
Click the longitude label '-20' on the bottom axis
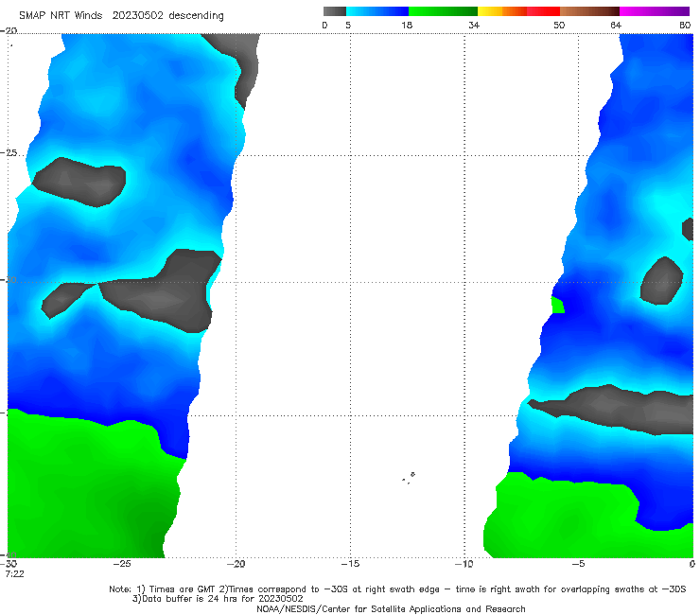236,564
